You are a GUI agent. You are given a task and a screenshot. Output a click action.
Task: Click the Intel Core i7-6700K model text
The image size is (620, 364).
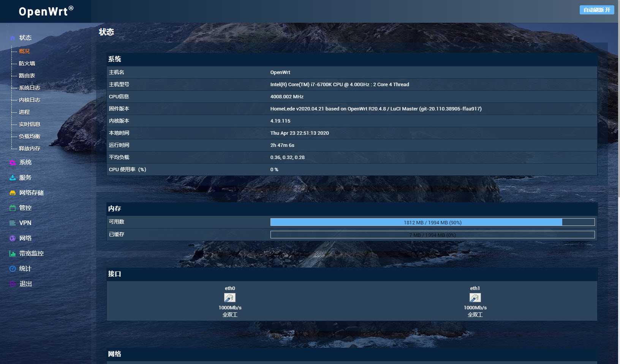tap(340, 84)
